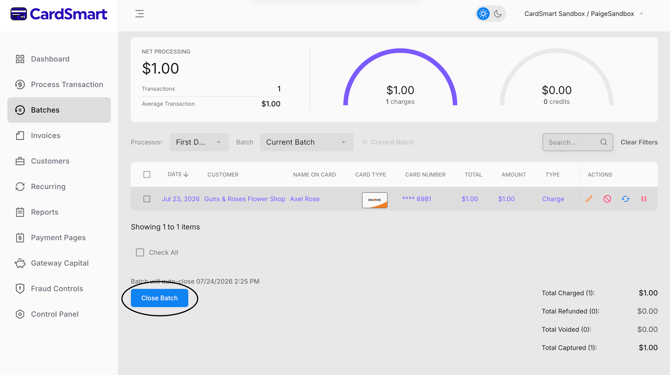Open the Jul 23, 2026 transaction date
670x375 pixels.
tap(180, 199)
